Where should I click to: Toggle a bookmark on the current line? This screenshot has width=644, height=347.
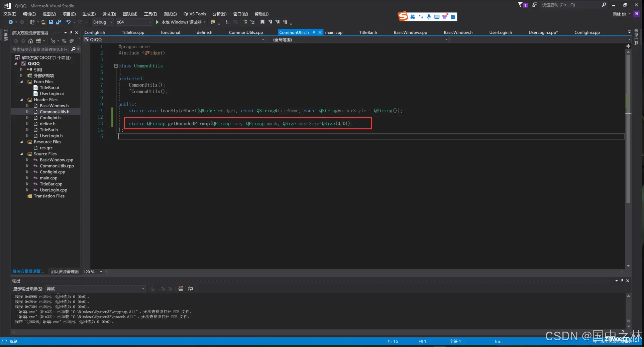(262, 22)
